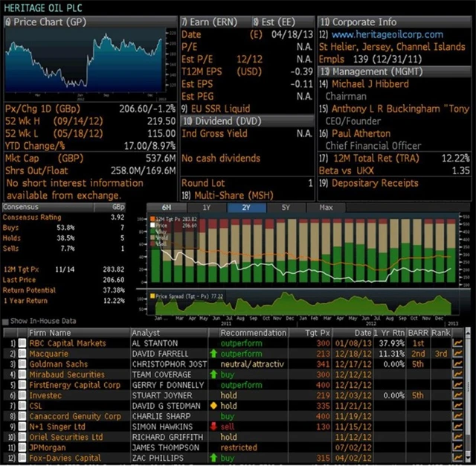This screenshot has height=466, width=476.
Task: Select the Max chart range tab
Action: (x=326, y=208)
